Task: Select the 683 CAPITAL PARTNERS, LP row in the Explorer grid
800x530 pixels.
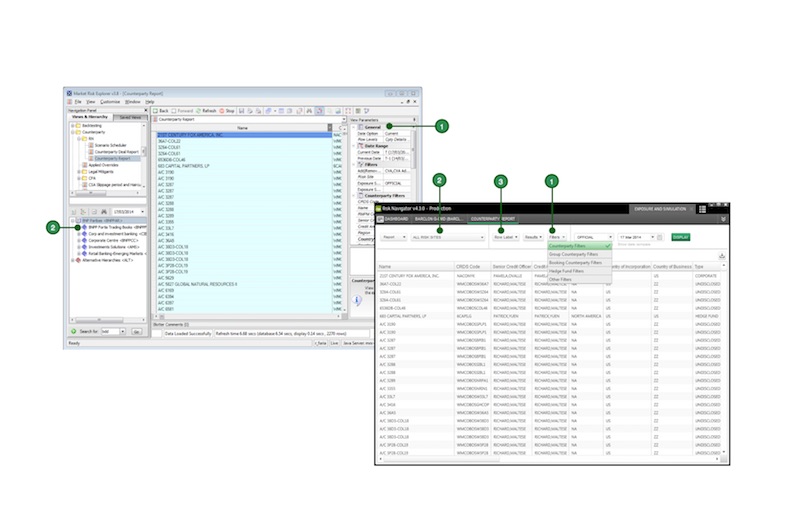Action: (x=244, y=166)
